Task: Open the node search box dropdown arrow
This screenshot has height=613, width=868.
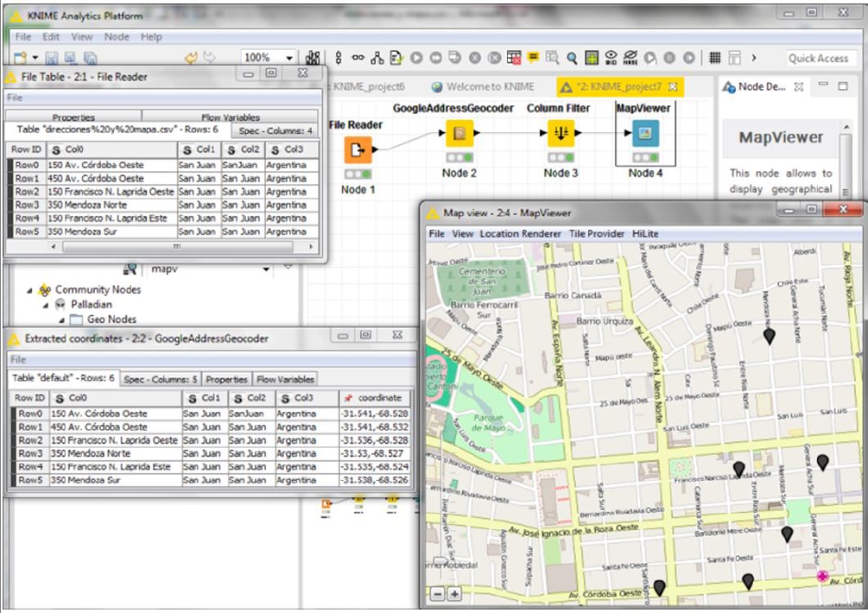Action: coord(266,270)
